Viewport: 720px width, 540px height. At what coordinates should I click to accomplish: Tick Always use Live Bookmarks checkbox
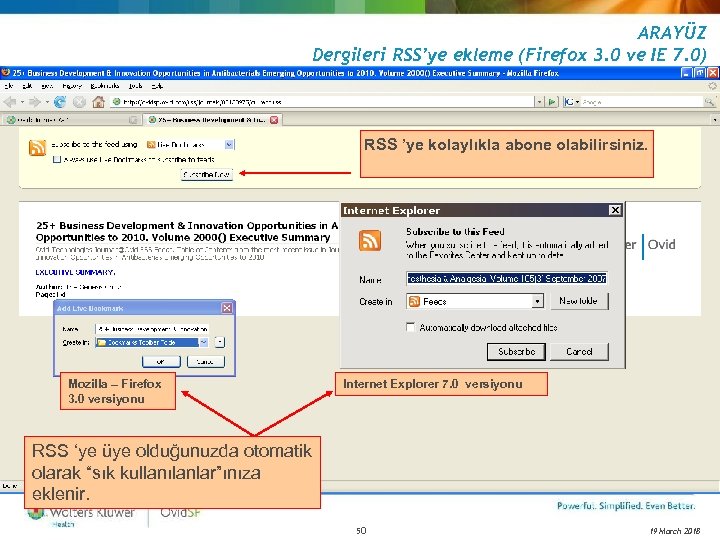57,159
